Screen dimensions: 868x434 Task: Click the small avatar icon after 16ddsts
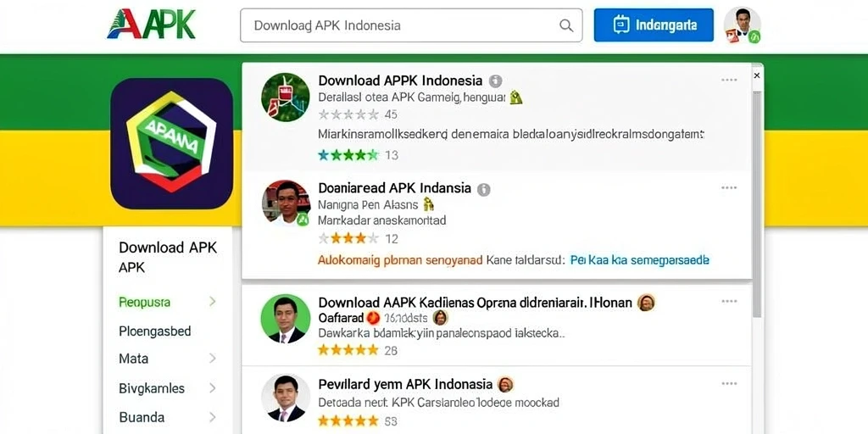click(440, 318)
